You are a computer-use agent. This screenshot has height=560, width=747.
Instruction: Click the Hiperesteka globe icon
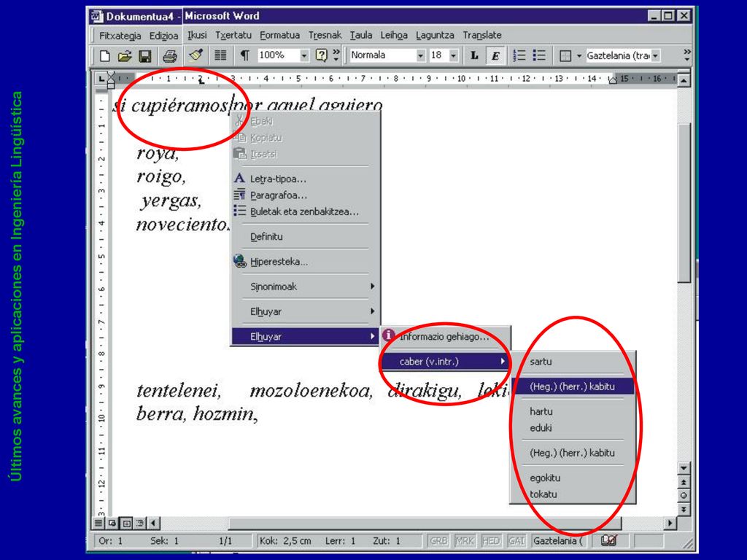[239, 261]
